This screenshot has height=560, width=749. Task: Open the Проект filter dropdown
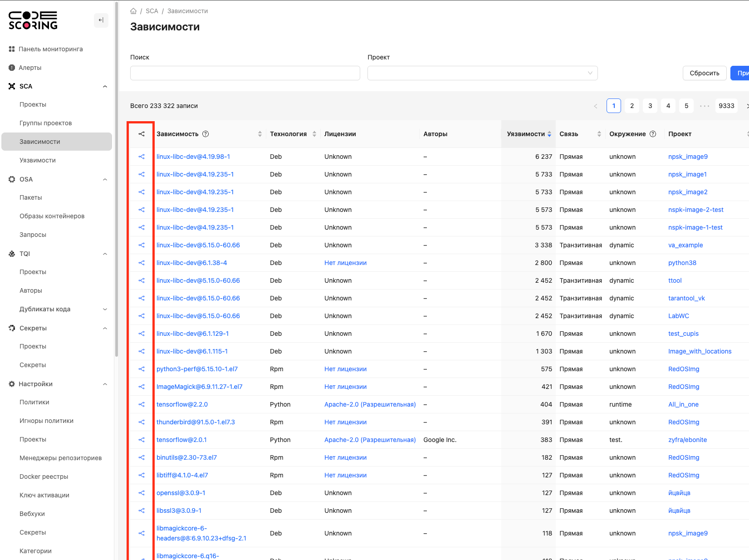(482, 73)
